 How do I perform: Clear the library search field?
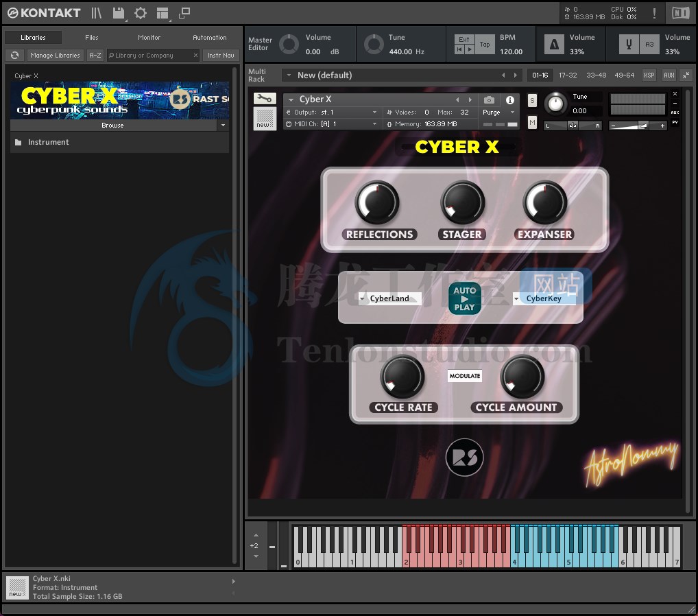coord(195,56)
